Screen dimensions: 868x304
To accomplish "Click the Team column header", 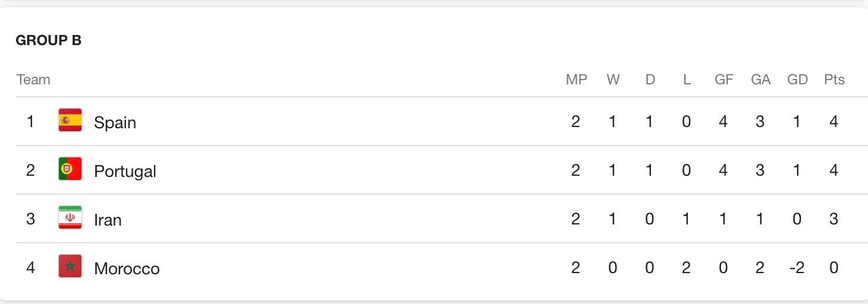I will (x=33, y=80).
